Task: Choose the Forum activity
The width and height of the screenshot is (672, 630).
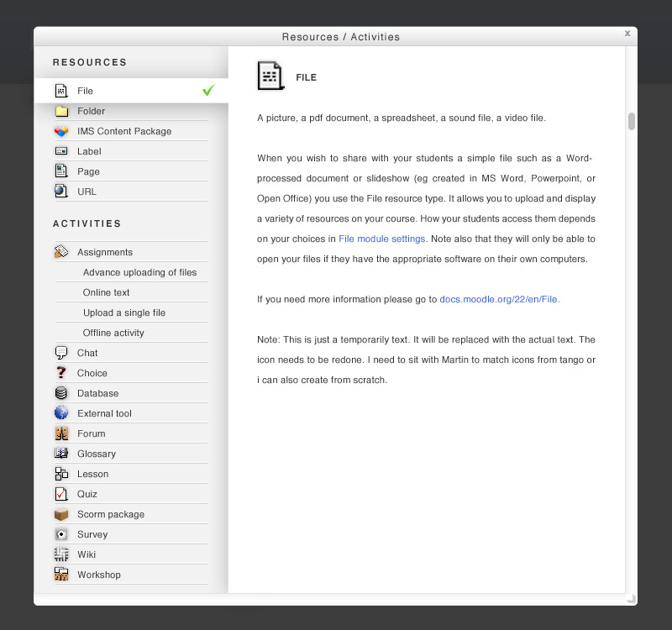Action: (x=131, y=433)
